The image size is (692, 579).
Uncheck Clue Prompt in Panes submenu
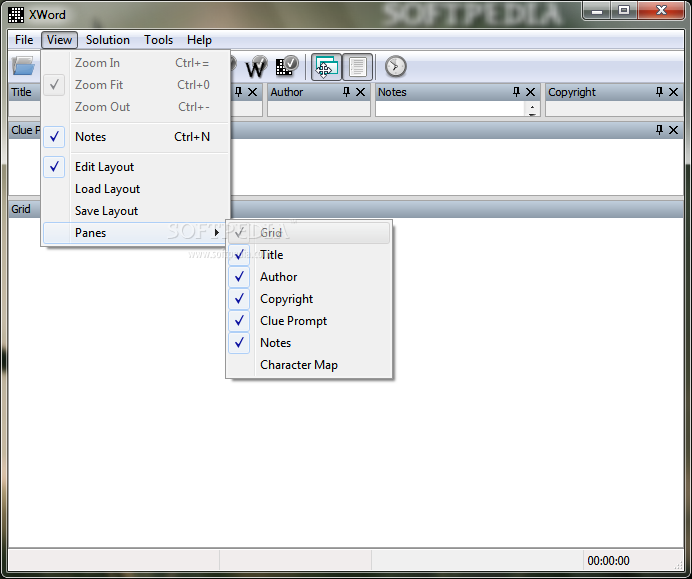(309, 321)
